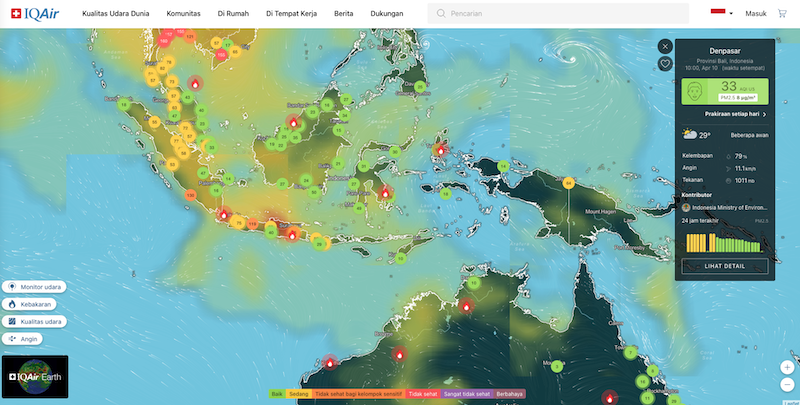
Task: Click the fire marker on Halmahera island
Action: [x=441, y=150]
